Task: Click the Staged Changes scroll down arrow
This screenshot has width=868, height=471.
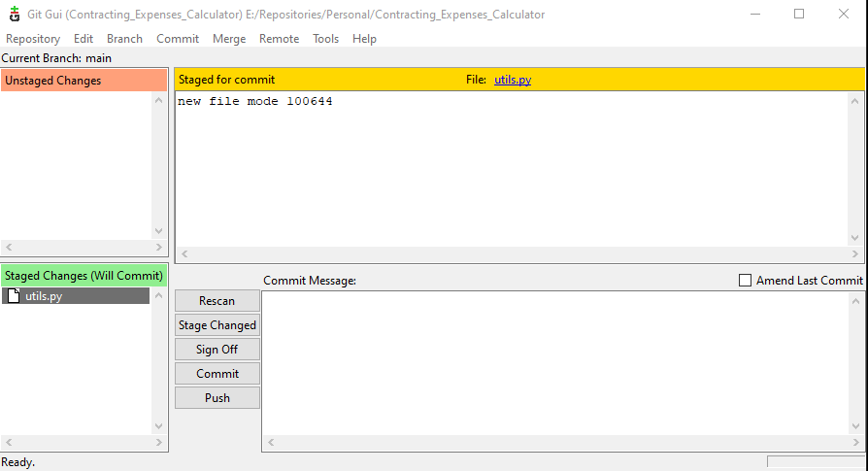Action: (159, 425)
